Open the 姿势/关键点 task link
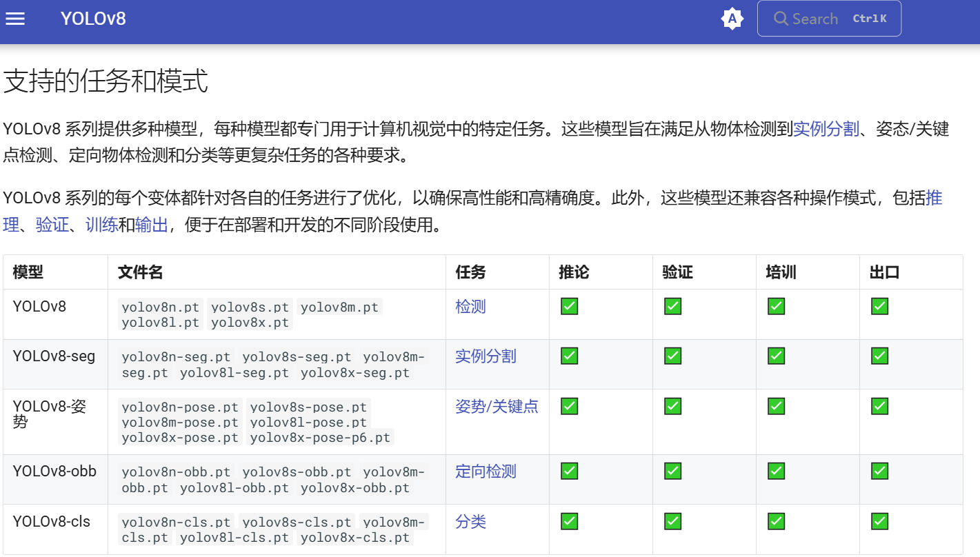 pos(497,407)
